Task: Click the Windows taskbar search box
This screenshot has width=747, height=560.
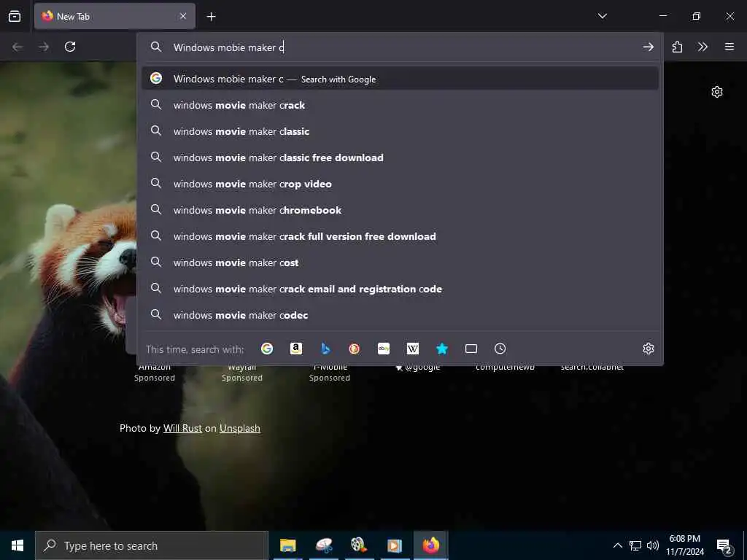Action: pos(152,545)
